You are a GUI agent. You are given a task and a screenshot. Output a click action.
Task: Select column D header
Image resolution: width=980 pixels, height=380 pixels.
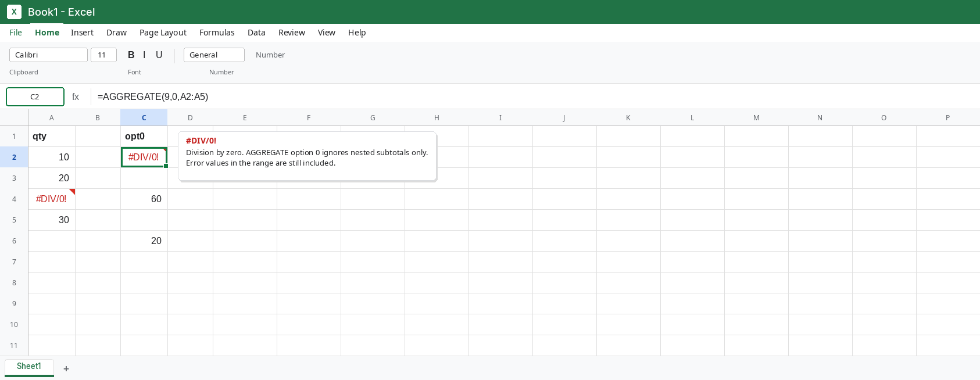190,117
